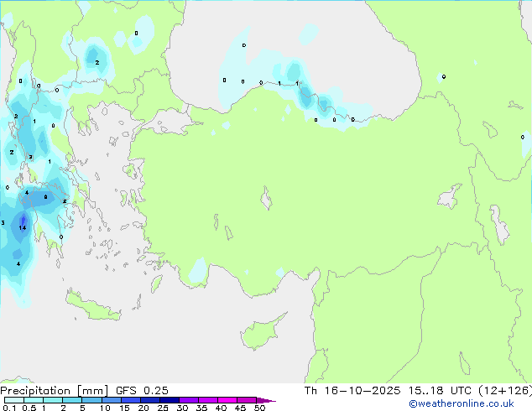Select the 40–45 mm magenta legend swatch
This screenshot has width=532, height=411.
(x=227, y=400)
